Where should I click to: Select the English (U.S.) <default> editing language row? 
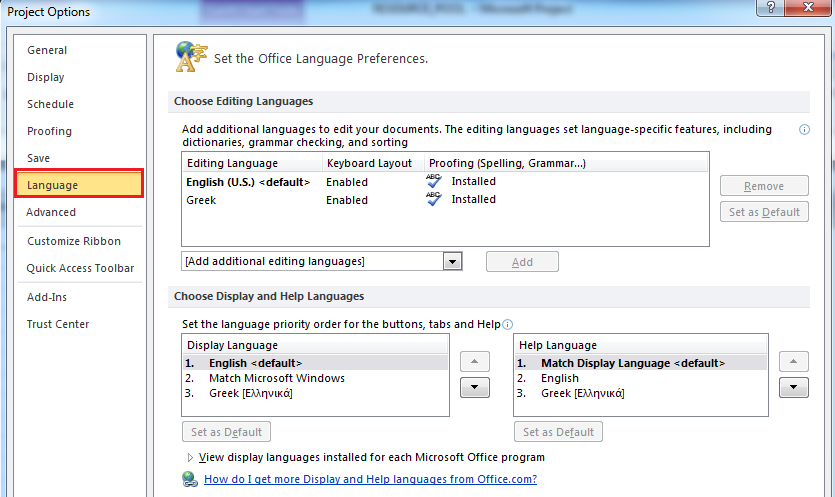[445, 182]
